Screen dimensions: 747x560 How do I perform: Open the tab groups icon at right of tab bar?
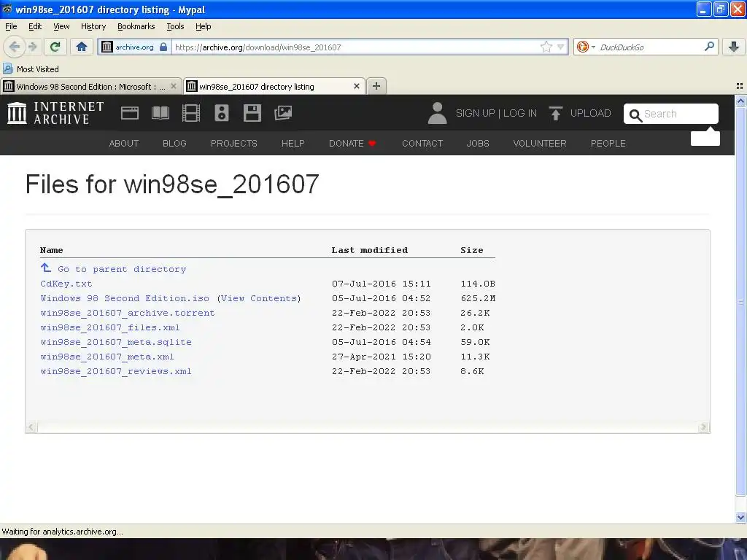[740, 86]
